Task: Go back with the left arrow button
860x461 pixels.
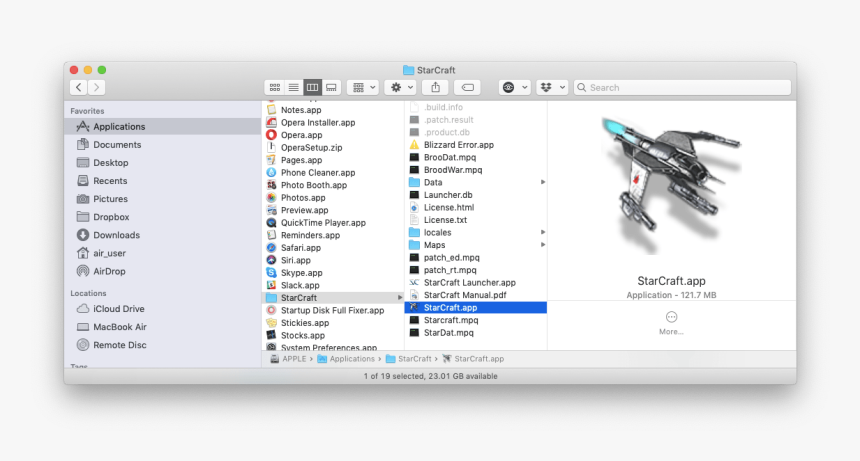Action: click(79, 87)
